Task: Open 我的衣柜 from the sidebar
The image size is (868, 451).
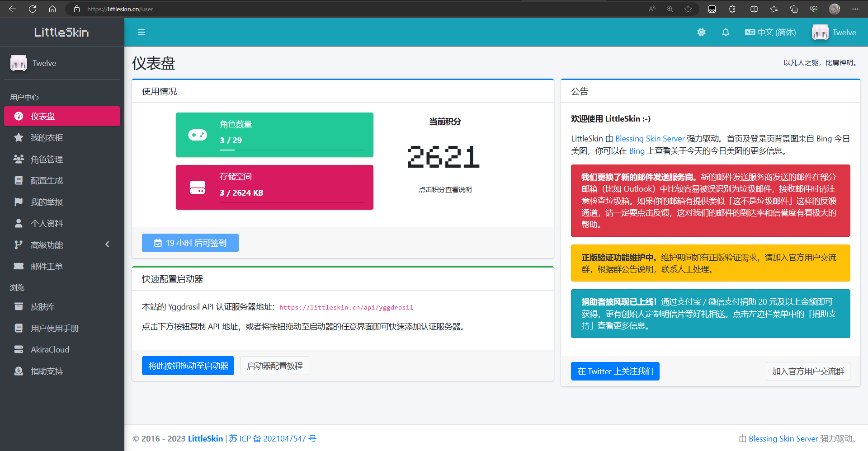Action: pos(62,137)
